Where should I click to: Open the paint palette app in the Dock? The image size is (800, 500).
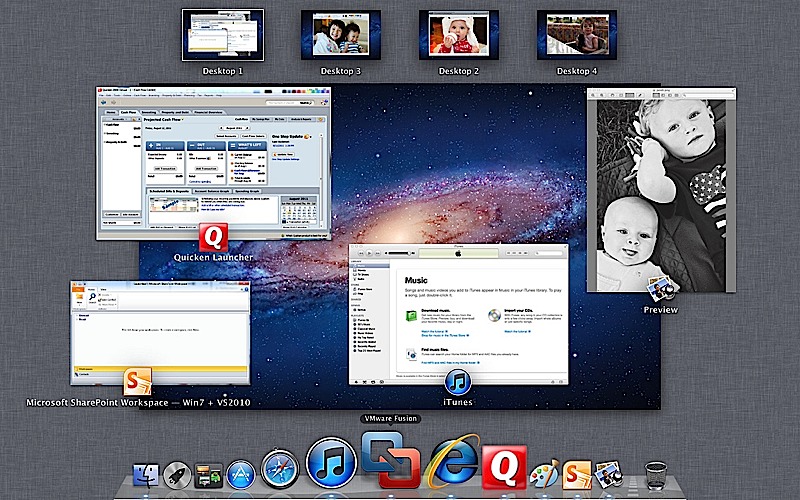tap(544, 474)
